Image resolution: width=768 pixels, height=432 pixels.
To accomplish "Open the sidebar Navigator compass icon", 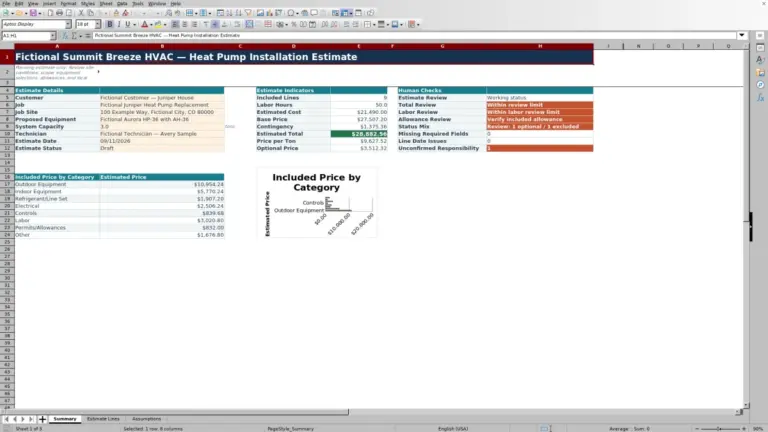I will 760,85.
